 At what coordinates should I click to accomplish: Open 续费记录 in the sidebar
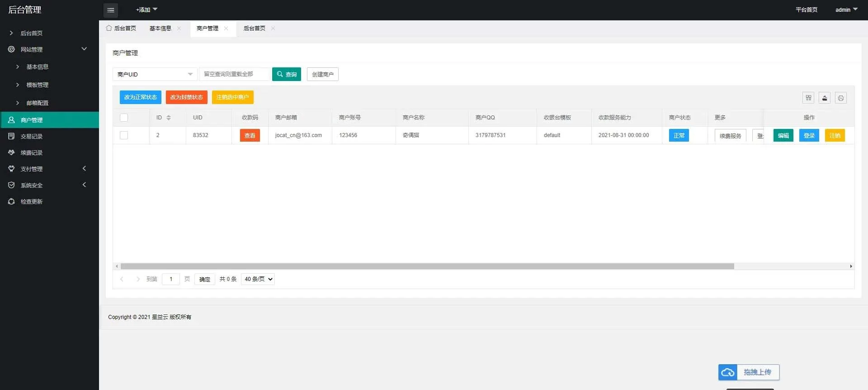pos(31,152)
